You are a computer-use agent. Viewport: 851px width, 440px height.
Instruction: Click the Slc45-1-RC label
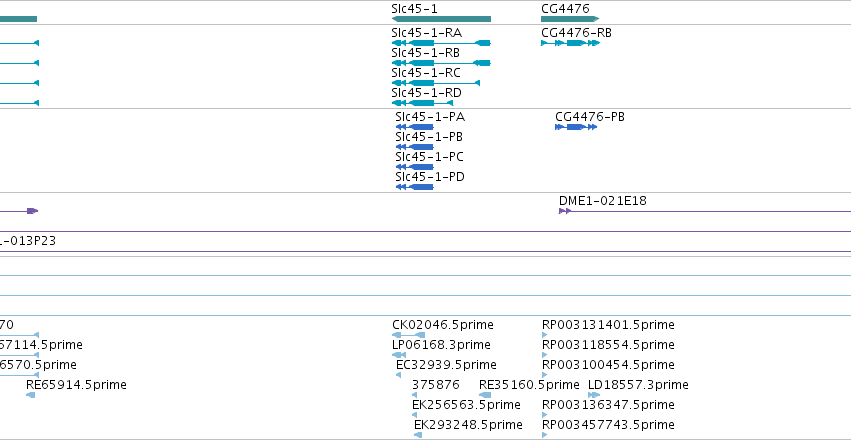click(426, 73)
